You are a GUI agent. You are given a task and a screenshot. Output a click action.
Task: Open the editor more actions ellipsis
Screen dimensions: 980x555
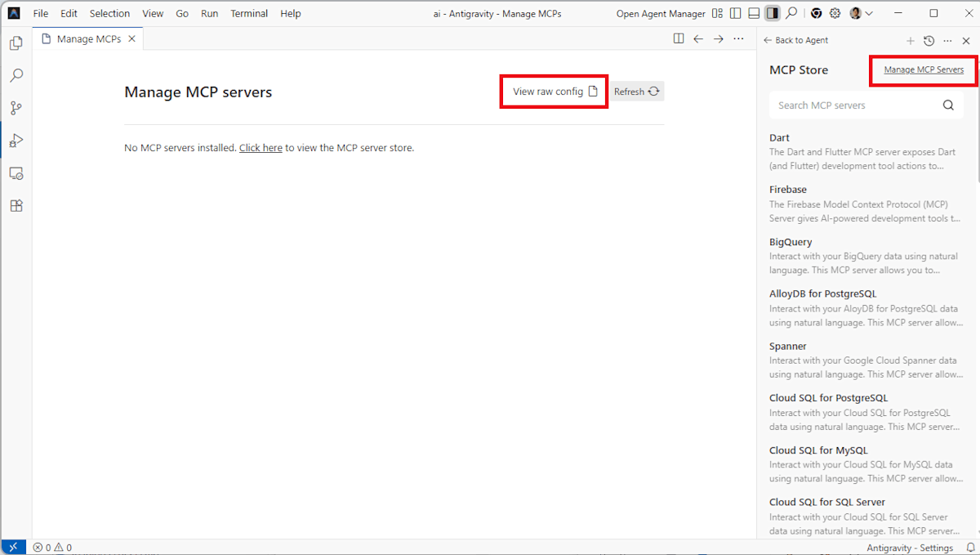point(738,38)
